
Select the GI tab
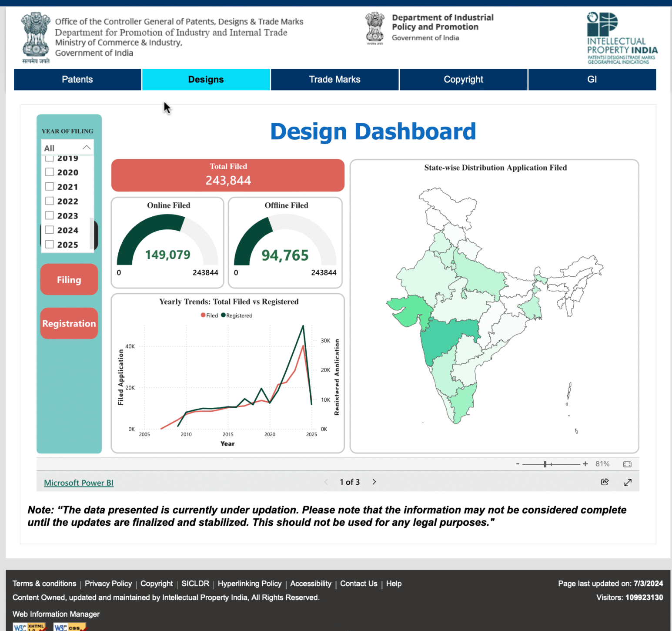pos(592,80)
